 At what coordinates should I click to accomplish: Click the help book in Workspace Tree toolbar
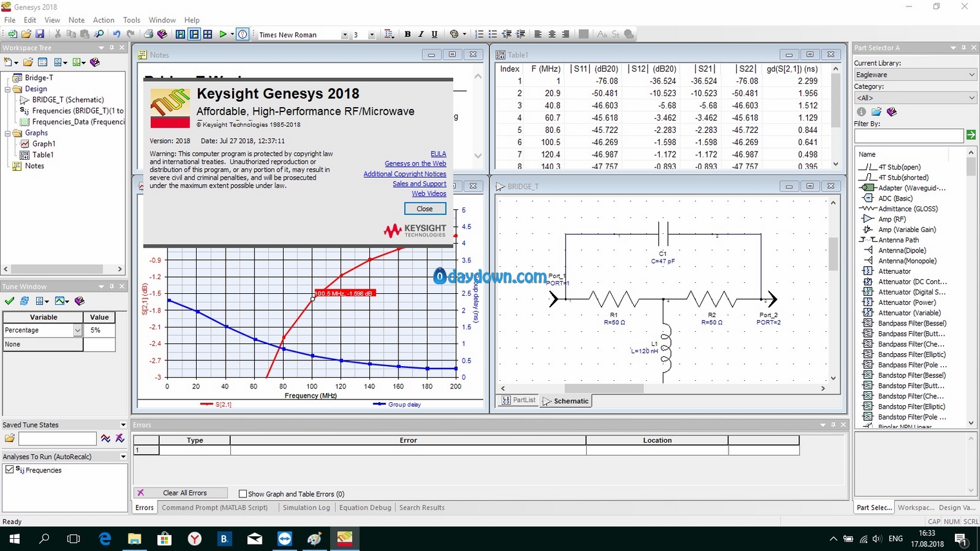click(x=95, y=62)
